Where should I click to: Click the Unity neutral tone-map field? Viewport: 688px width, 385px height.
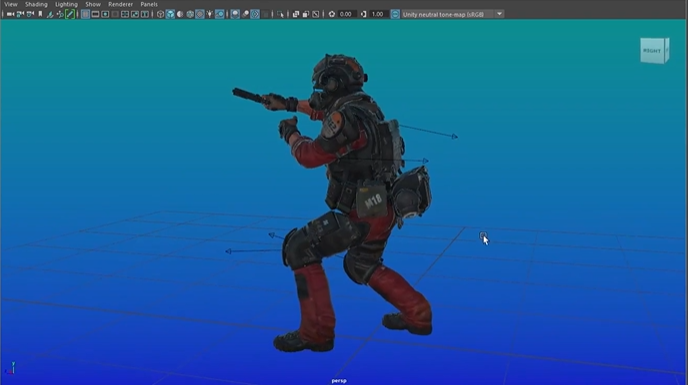pyautogui.click(x=448, y=14)
